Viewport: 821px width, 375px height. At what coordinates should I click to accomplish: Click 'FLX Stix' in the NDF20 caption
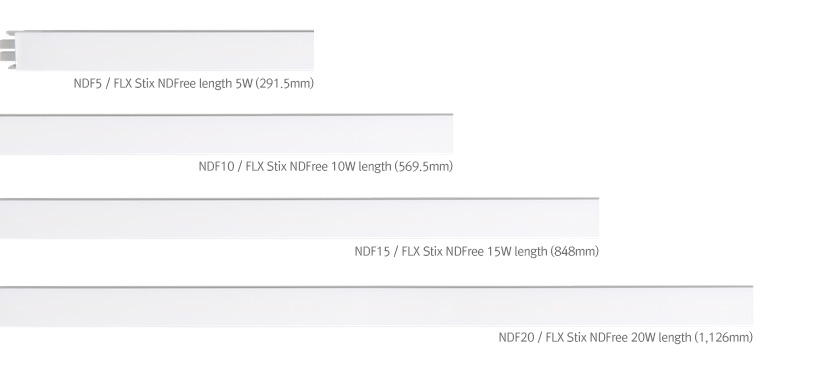point(566,337)
